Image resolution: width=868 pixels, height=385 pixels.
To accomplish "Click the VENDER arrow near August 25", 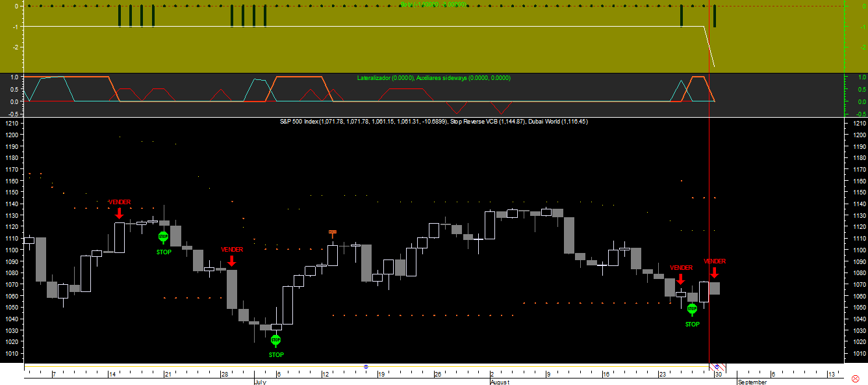I will coord(680,278).
